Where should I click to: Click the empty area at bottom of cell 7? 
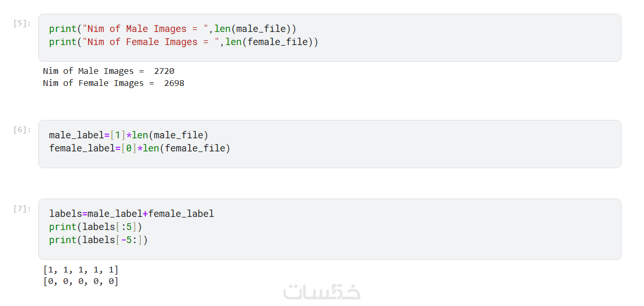tap(329, 252)
